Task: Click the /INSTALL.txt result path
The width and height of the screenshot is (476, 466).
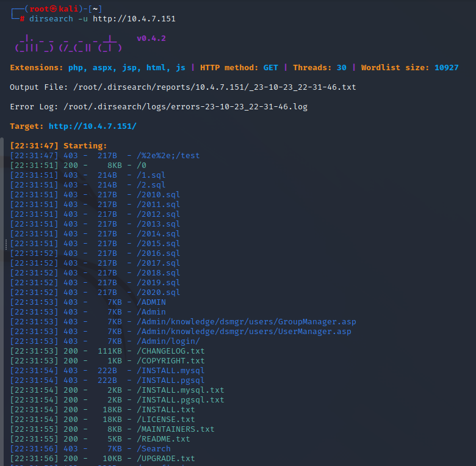Action: 166,409
